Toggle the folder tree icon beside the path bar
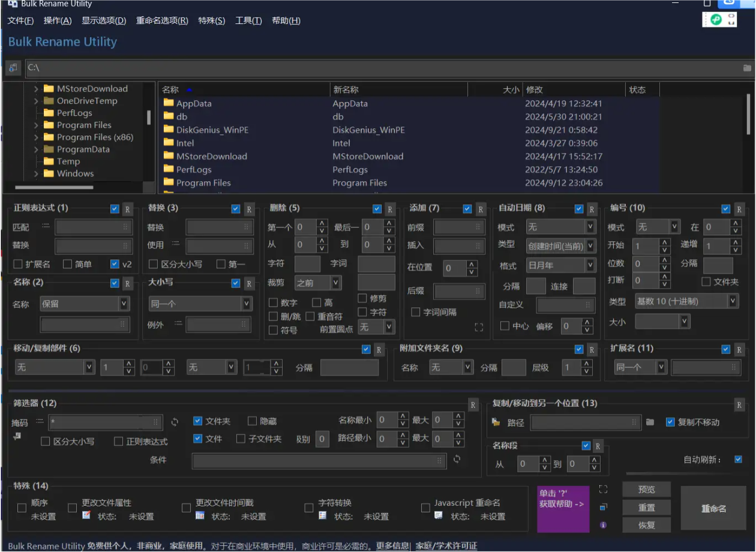 pyautogui.click(x=13, y=67)
